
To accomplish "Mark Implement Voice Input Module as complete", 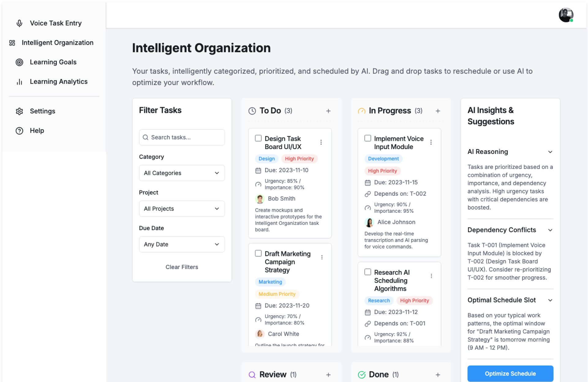I will (367, 138).
